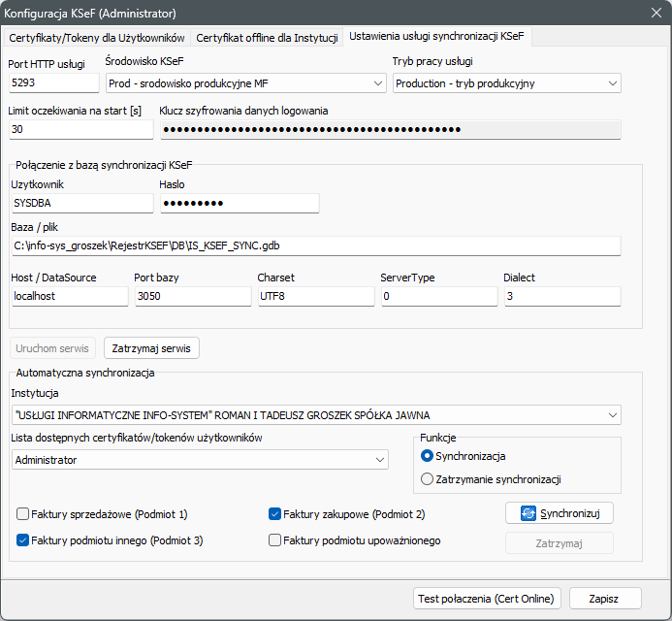Close the Konfiguracja KSeF dialog window
Viewport: 672px width, 621px height.
point(652,14)
